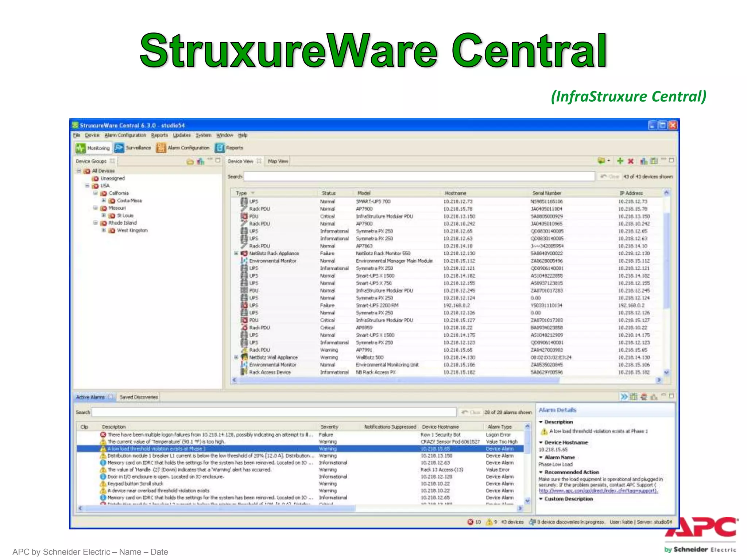Click the configure columns table icon in Device View

[x=654, y=161]
